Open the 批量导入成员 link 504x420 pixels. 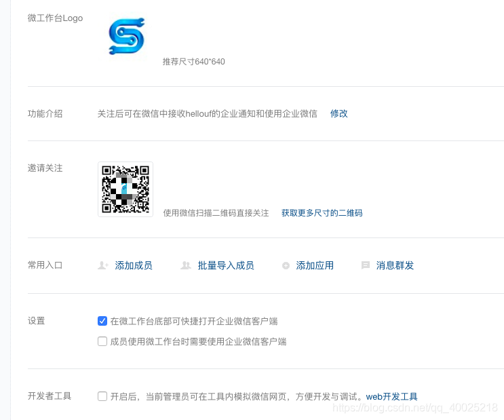click(226, 265)
